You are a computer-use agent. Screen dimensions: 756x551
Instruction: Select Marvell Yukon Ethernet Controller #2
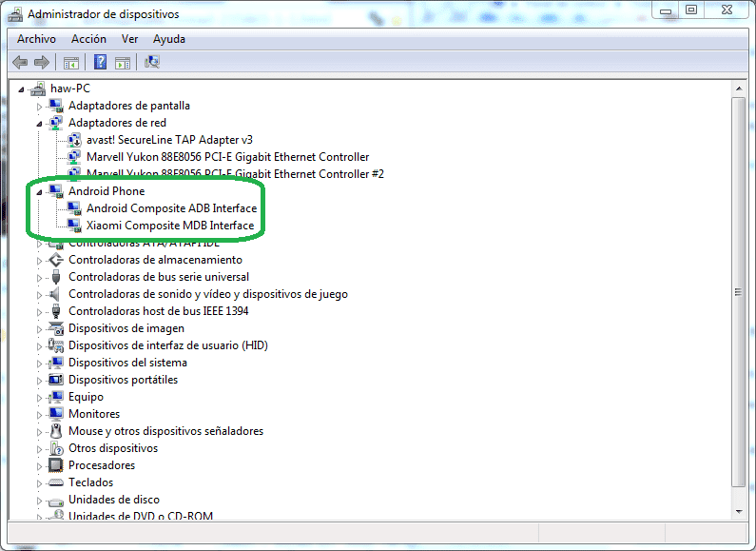point(235,174)
